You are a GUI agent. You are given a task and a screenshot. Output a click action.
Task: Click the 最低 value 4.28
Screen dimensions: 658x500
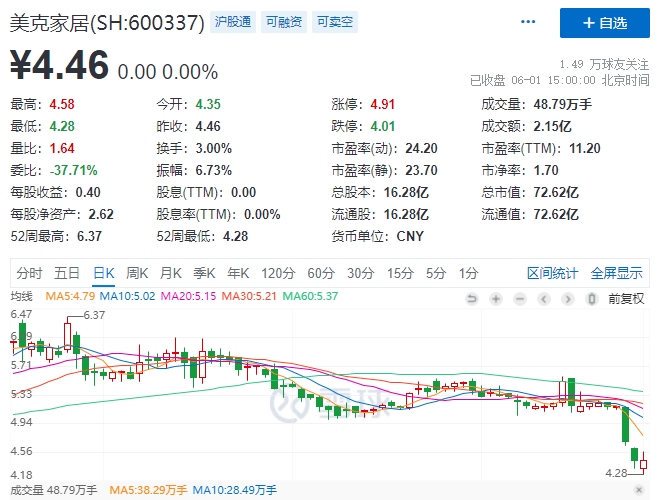pyautogui.click(x=62, y=126)
